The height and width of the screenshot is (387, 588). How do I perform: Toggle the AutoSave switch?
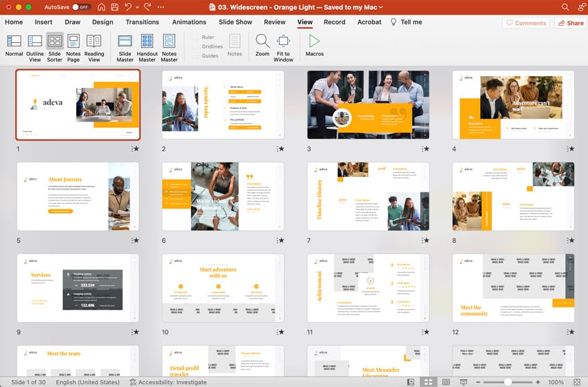81,7
